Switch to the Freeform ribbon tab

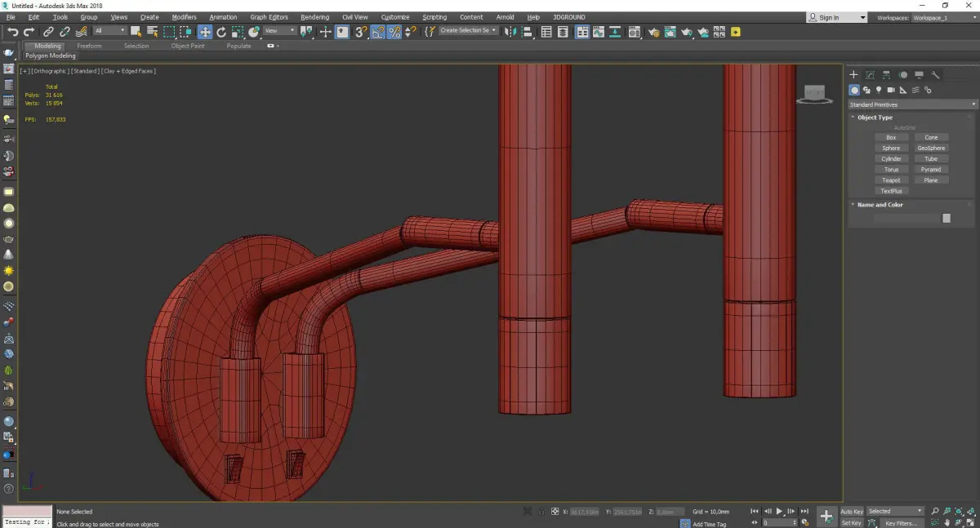pos(89,46)
